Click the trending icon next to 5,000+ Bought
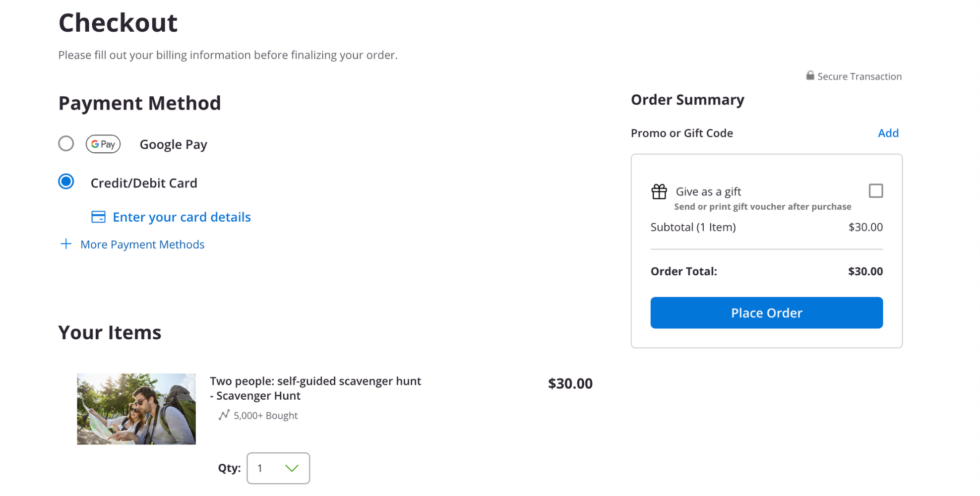Image resolution: width=980 pixels, height=496 pixels. pos(224,415)
